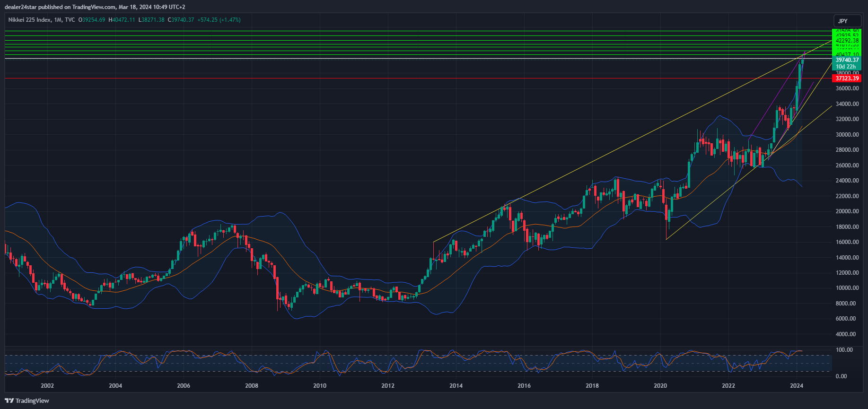
Task: Click the 30000.00 price axis label
Action: [x=847, y=135]
